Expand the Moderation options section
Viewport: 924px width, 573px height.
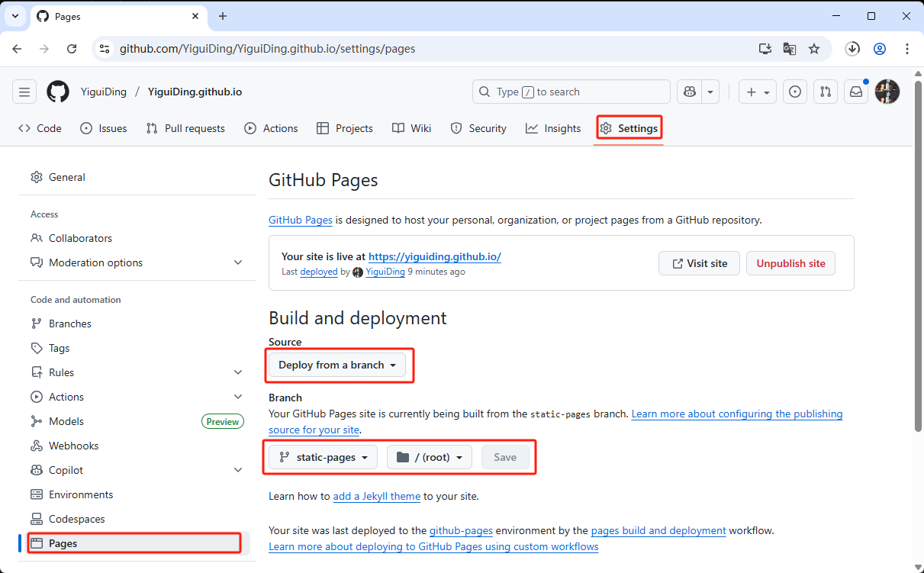(238, 262)
